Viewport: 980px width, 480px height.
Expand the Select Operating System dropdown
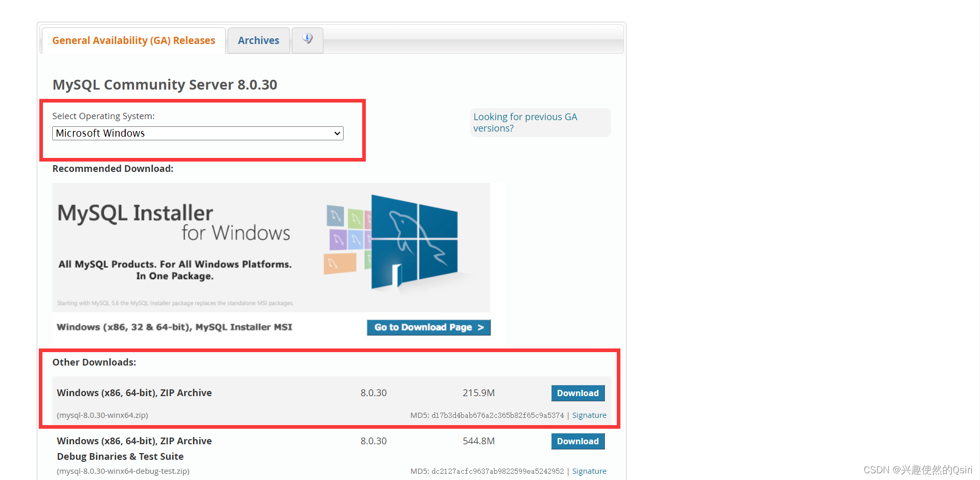click(198, 133)
